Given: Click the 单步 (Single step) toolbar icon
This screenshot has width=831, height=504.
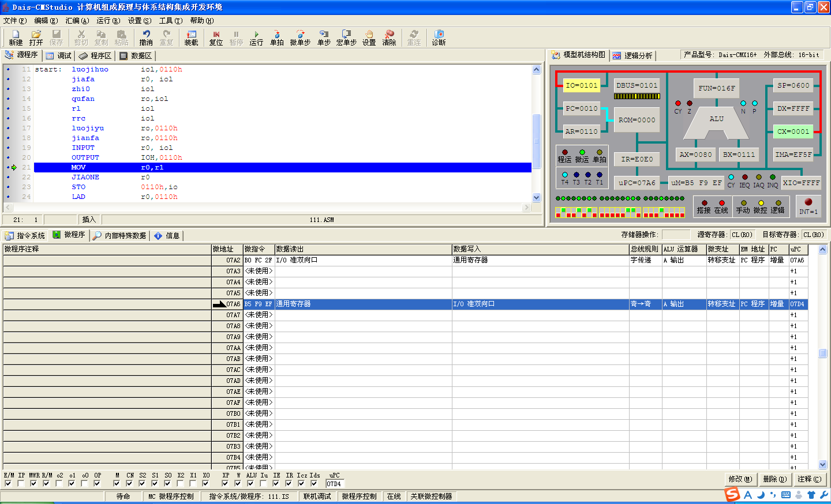Looking at the screenshot, I should pyautogui.click(x=324, y=37).
